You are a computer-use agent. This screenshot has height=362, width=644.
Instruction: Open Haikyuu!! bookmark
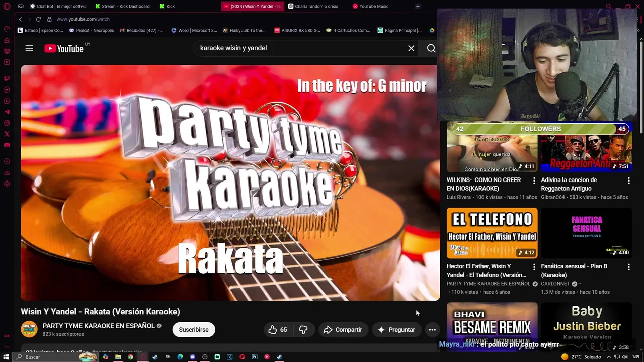(x=245, y=30)
